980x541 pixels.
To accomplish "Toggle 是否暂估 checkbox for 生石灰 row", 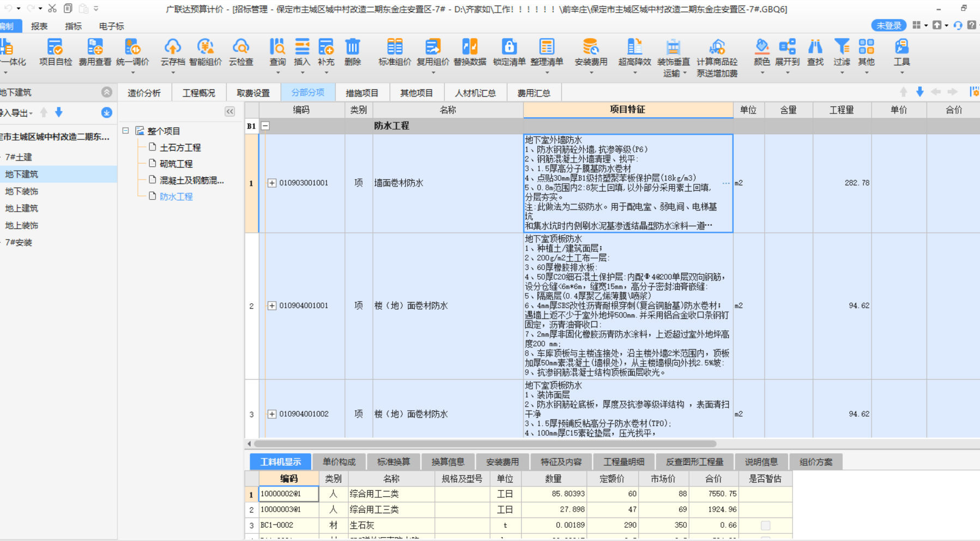I will (x=765, y=525).
